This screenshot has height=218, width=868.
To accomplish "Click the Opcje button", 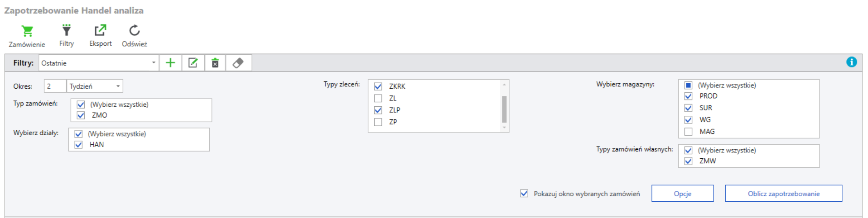I will click(682, 194).
